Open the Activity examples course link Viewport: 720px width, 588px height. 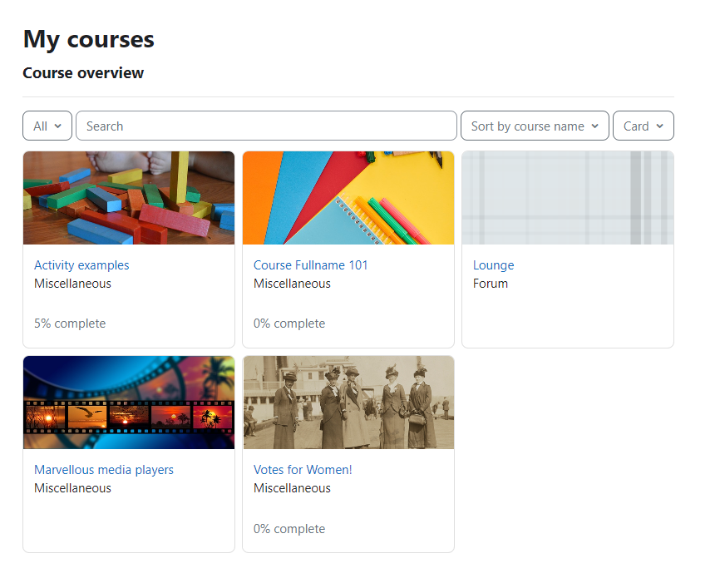click(81, 265)
